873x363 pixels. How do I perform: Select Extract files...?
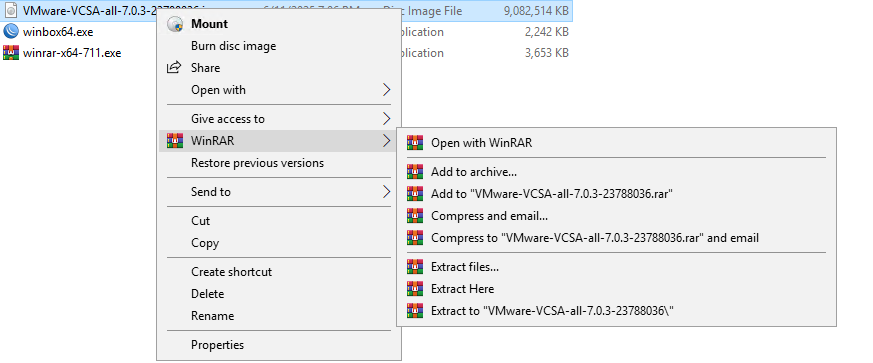tap(616, 267)
